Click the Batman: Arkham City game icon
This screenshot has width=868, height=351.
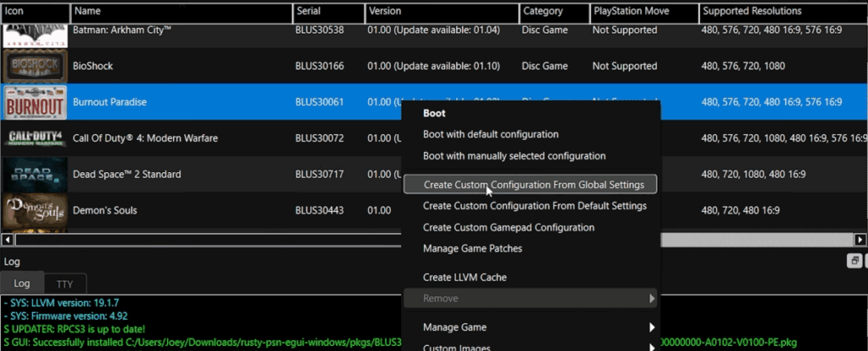point(34,36)
